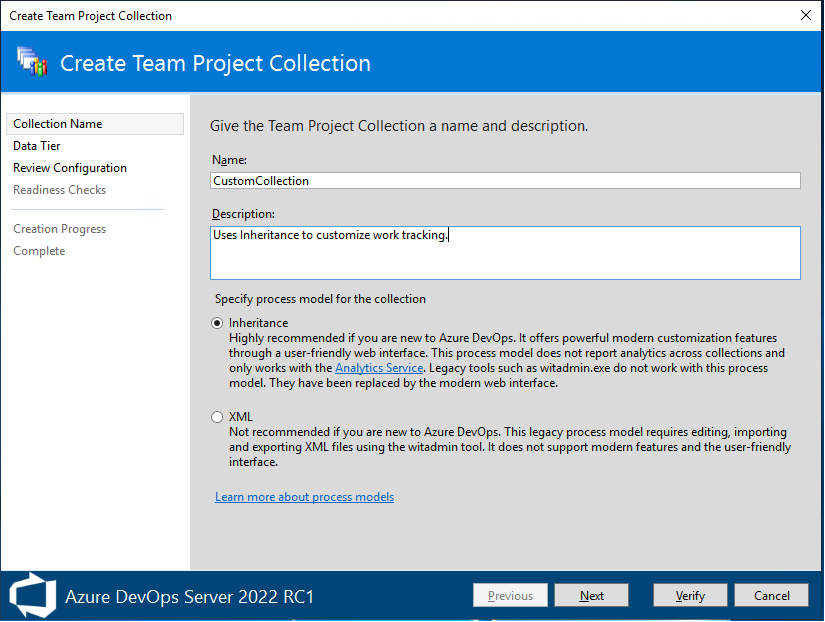Viewport: 825px width, 622px height.
Task: Open the Analytics Service link
Action: click(379, 367)
